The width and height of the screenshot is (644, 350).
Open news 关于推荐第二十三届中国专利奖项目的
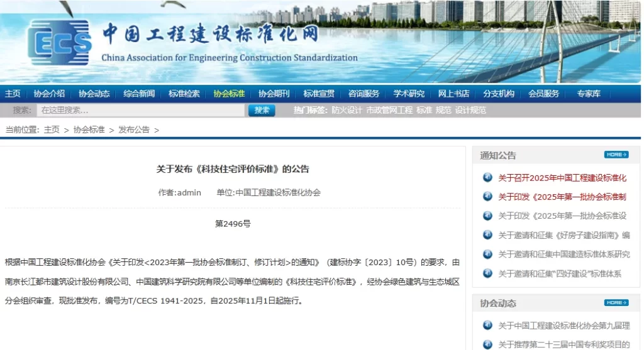tap(564, 345)
